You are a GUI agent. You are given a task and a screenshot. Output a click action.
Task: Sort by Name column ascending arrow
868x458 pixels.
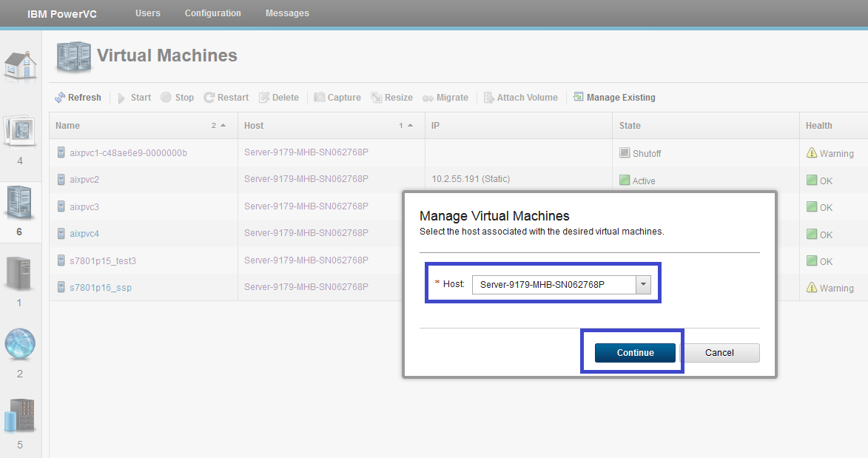(x=223, y=126)
